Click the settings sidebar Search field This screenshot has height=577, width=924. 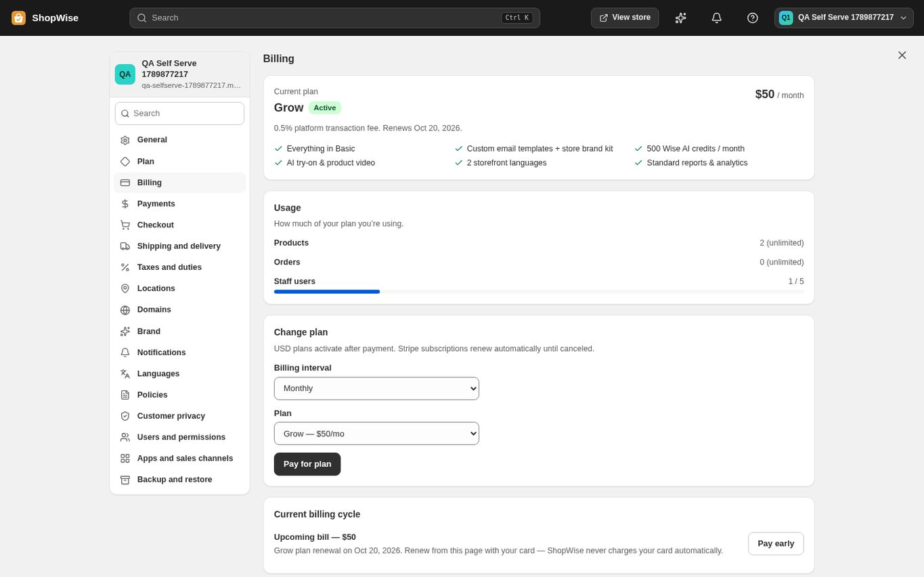coord(179,114)
